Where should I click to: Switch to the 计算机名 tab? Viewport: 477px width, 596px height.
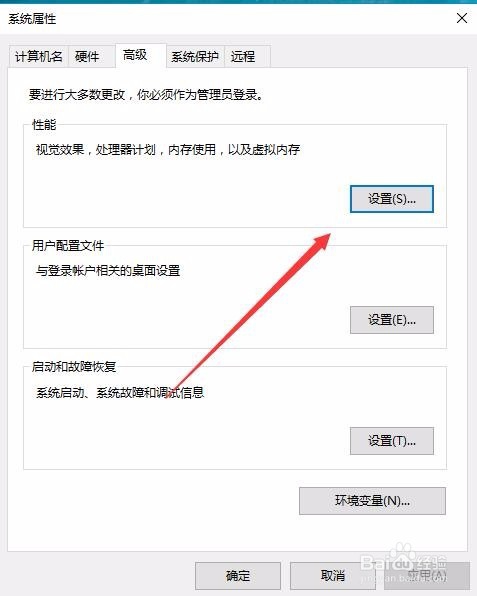[x=38, y=57]
